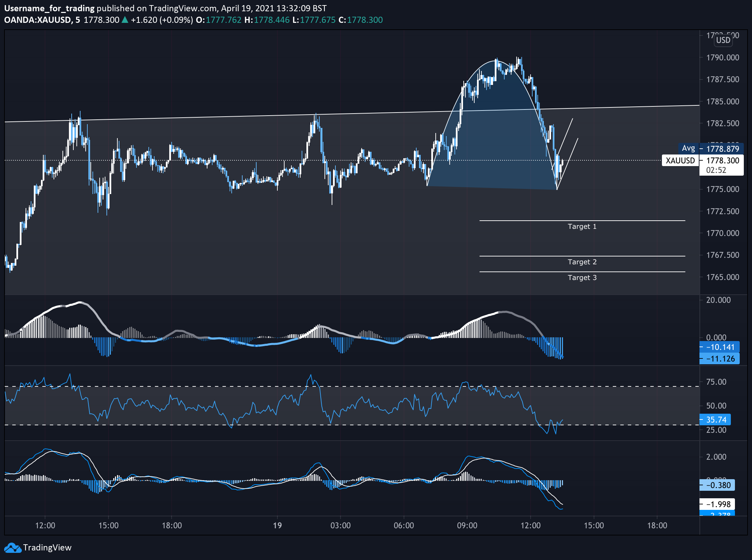This screenshot has height=560, width=752.
Task: Click the 1767.500 price axis label
Action: [x=723, y=255]
